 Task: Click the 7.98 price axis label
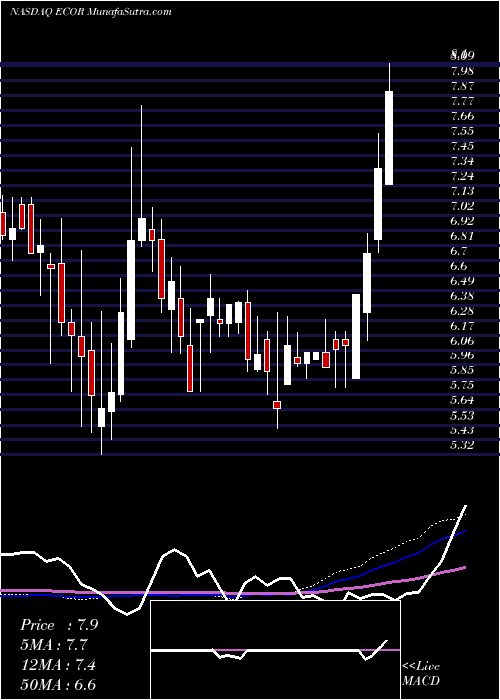coord(462,71)
